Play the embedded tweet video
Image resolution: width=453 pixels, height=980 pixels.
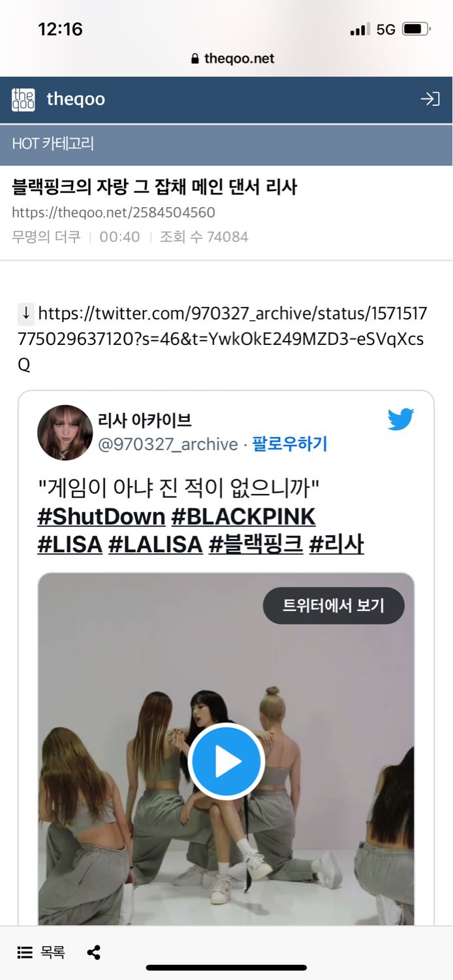click(x=226, y=761)
